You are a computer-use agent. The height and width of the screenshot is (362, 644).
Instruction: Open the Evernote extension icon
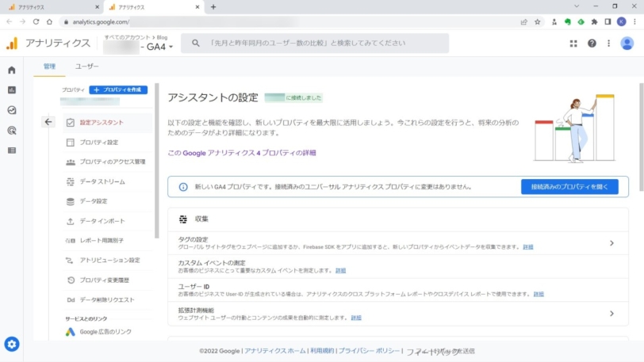pyautogui.click(x=568, y=21)
